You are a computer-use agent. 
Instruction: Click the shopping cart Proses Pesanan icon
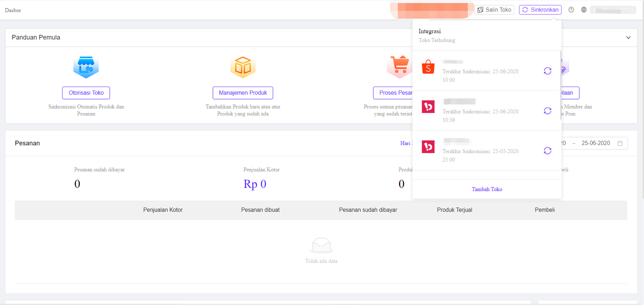399,66
